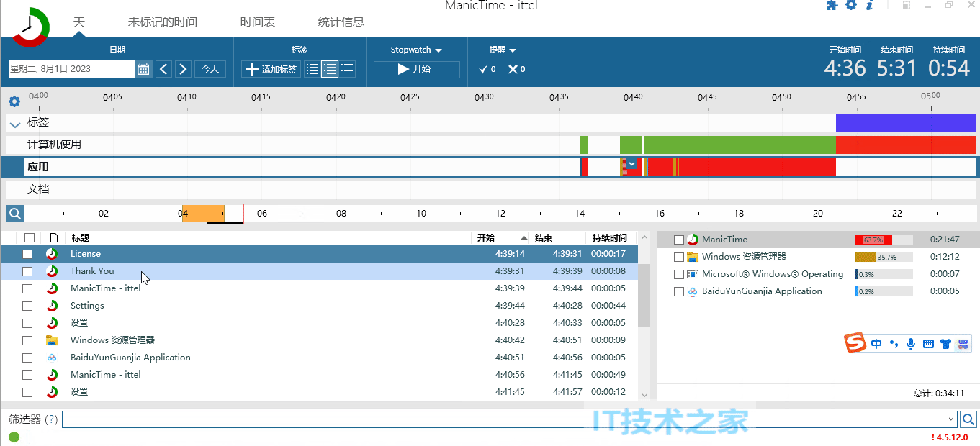
Task: Click the blue tag block on 标签 timeline
Action: pos(906,122)
